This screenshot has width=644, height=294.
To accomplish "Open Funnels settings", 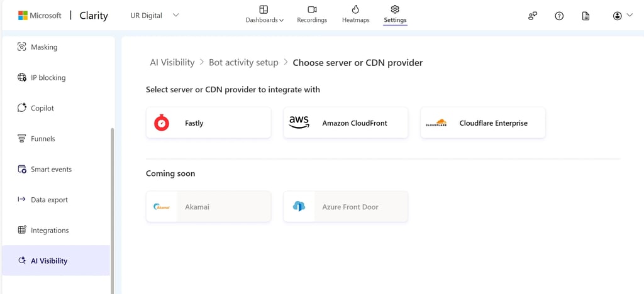I will coord(56,139).
